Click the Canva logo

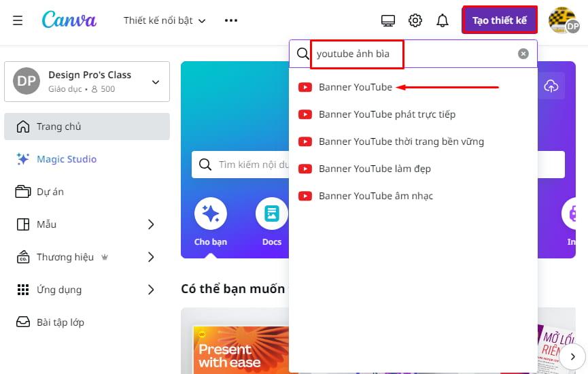[x=69, y=20]
